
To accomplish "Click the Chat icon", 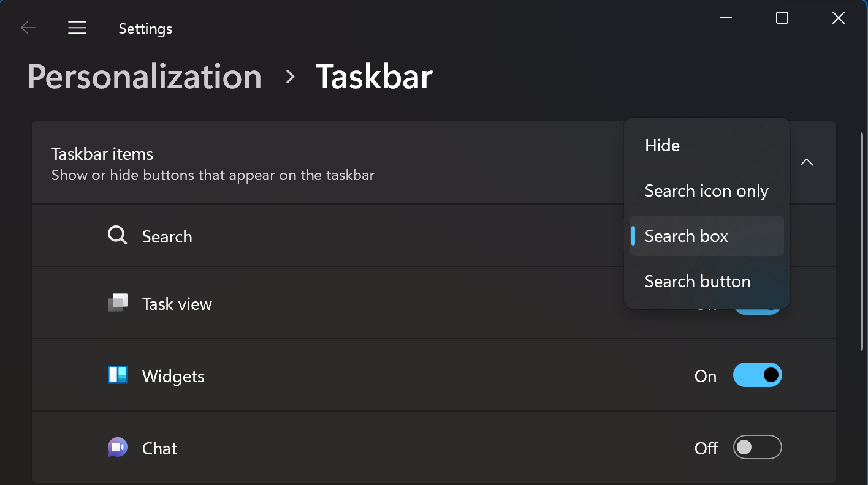I will [x=117, y=448].
